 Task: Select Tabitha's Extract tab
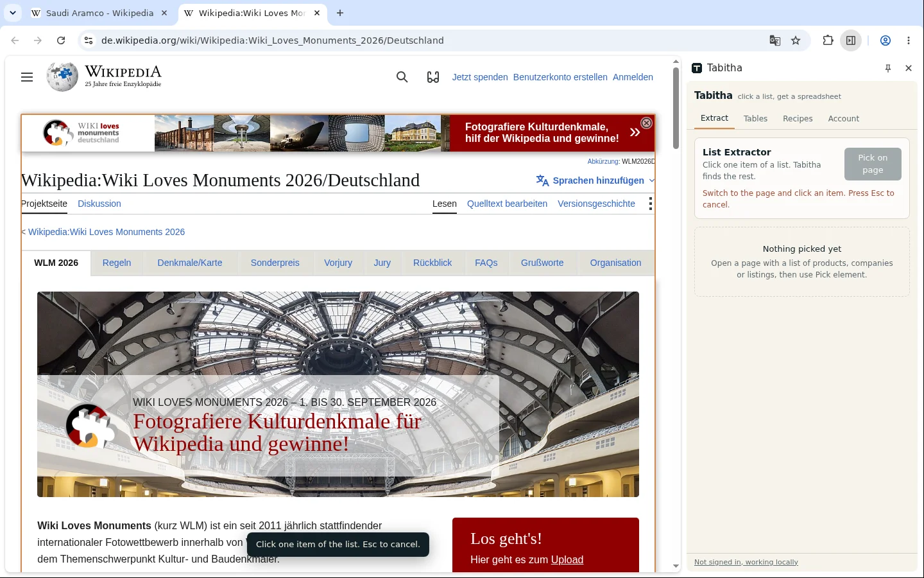coord(714,118)
